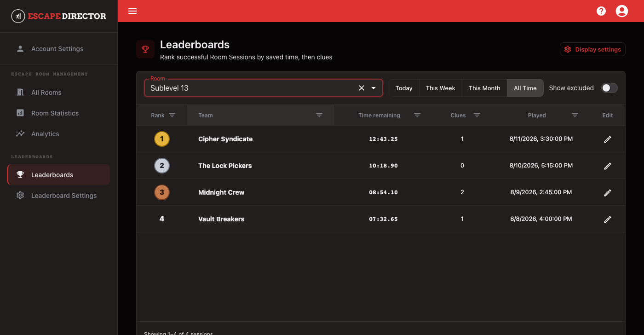
Task: Click the 8/9/2026, 2:45:00 PM played date
Action: coord(541,192)
